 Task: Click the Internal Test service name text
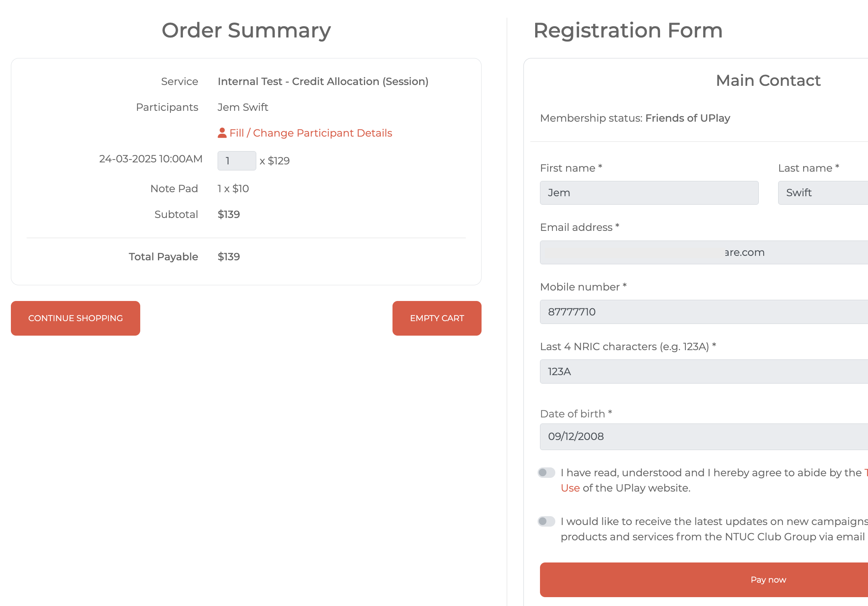click(x=323, y=81)
